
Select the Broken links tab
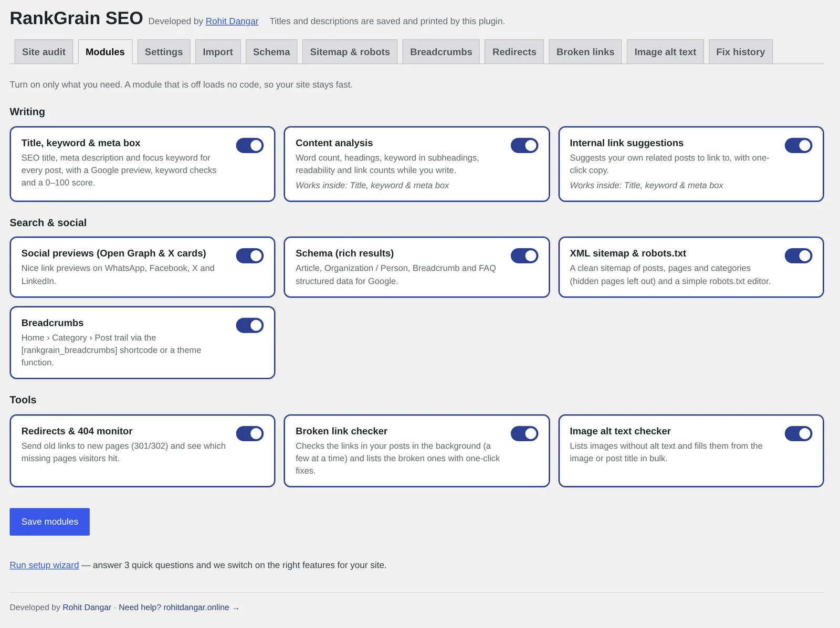pyautogui.click(x=585, y=52)
